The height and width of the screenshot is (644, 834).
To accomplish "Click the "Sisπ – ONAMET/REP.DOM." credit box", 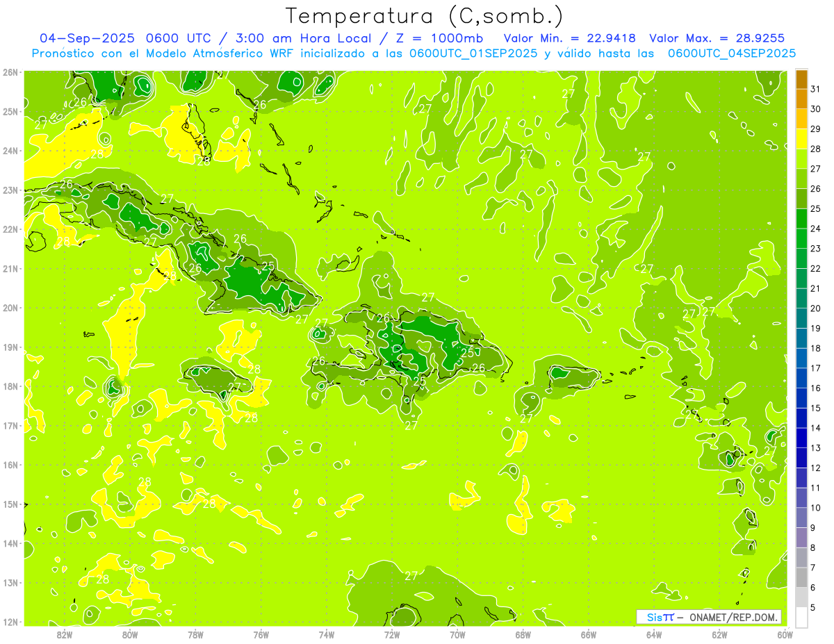I will tap(709, 617).
